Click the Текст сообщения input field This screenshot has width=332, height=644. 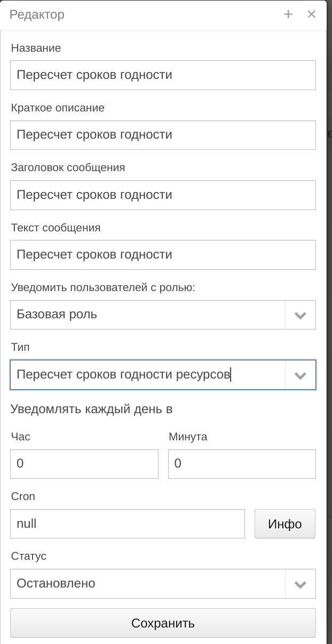point(163,254)
